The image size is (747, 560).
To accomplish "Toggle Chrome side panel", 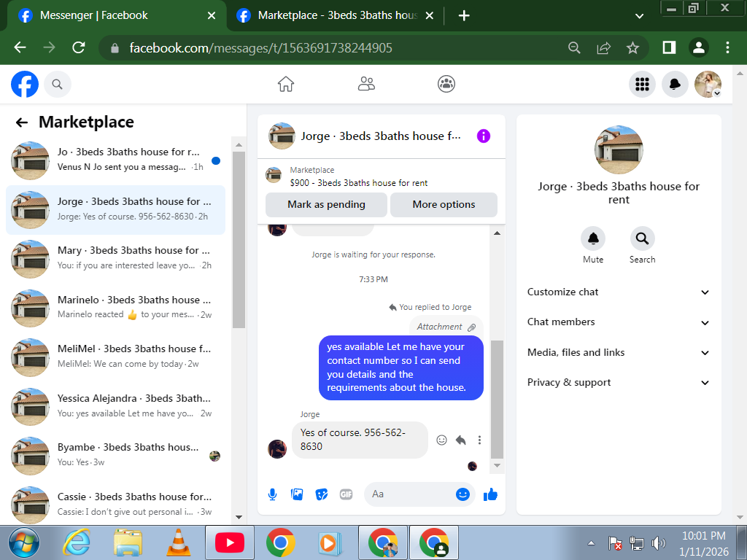I will 669,47.
